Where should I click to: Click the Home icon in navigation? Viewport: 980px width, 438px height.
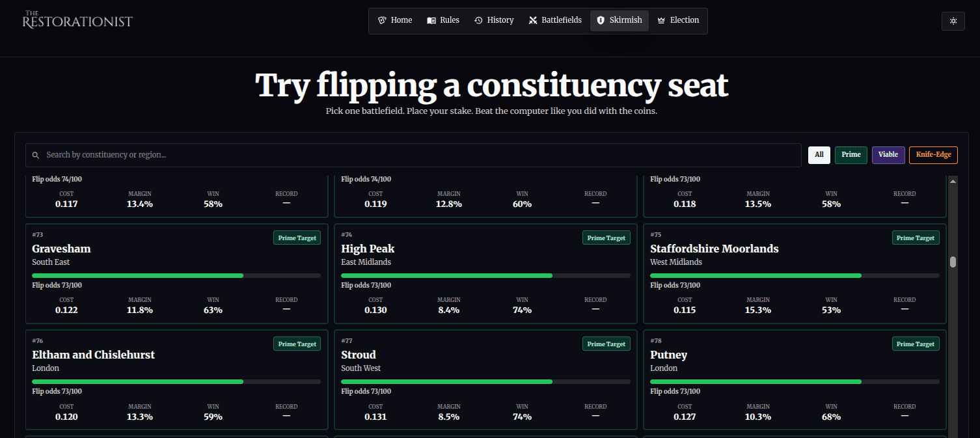(383, 20)
